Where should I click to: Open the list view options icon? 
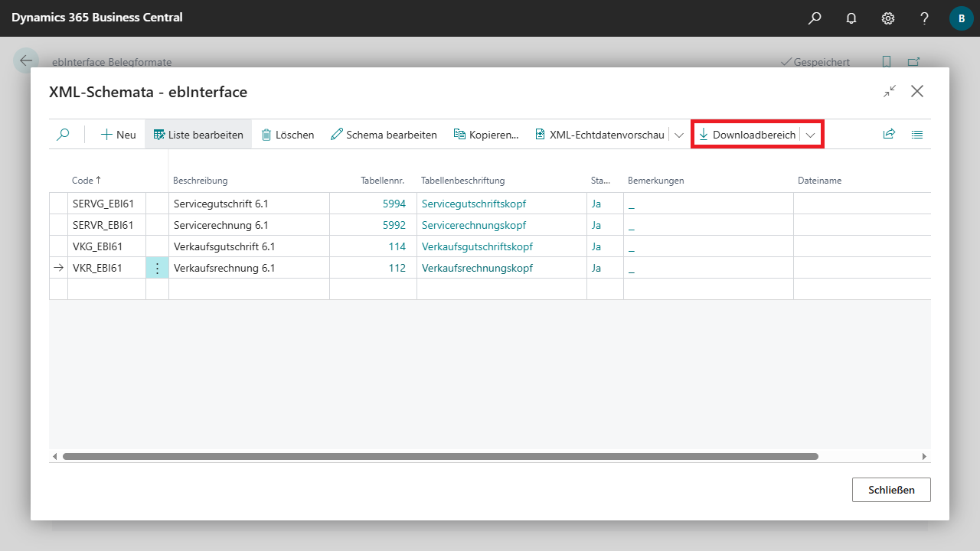point(917,135)
